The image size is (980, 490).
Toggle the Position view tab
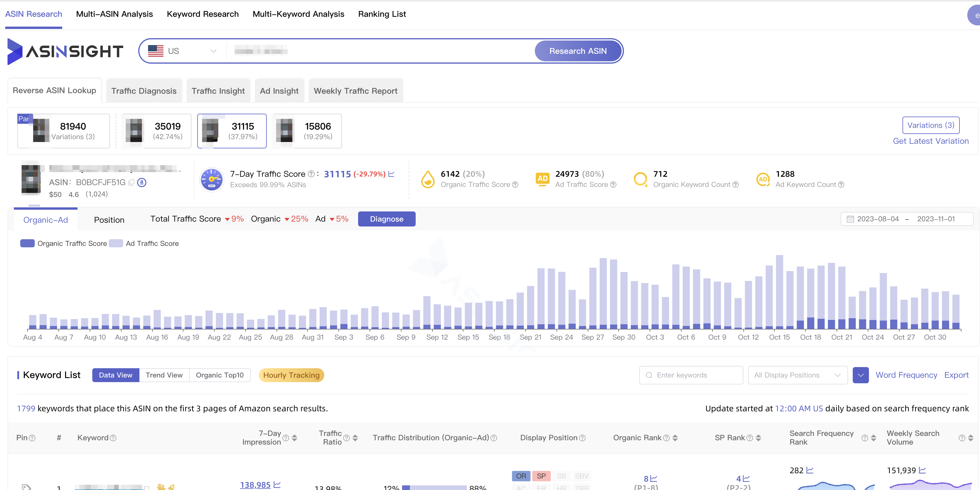click(x=109, y=219)
